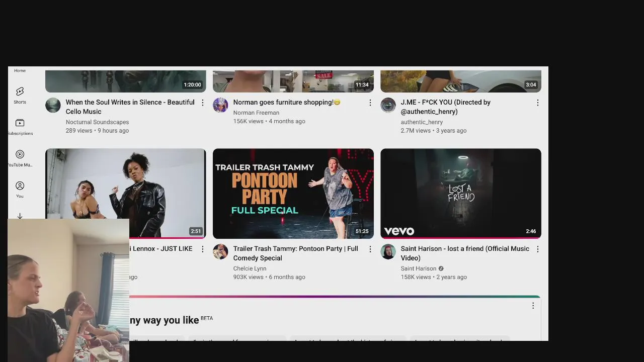
Task: Play Trailer Trash Tammy Pontoon Party thumbnail
Action: (x=293, y=194)
